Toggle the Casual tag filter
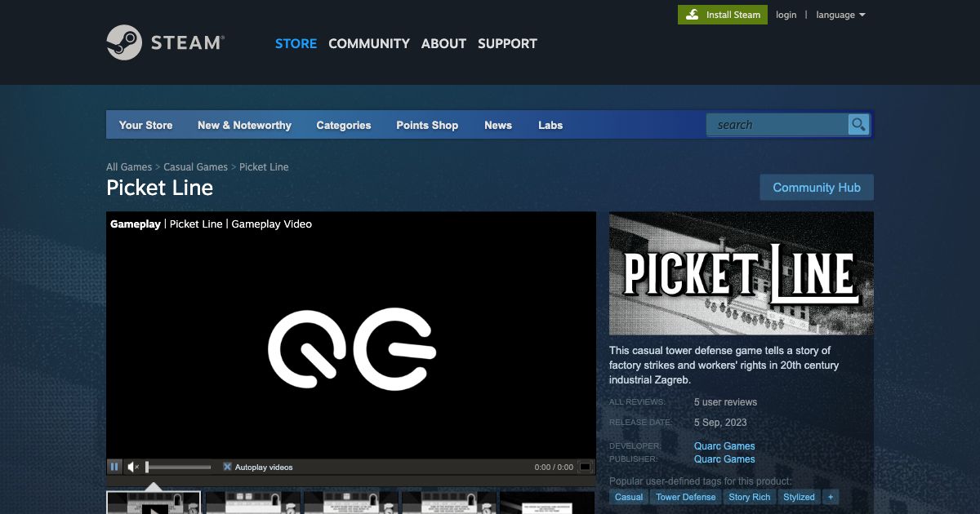 (628, 496)
